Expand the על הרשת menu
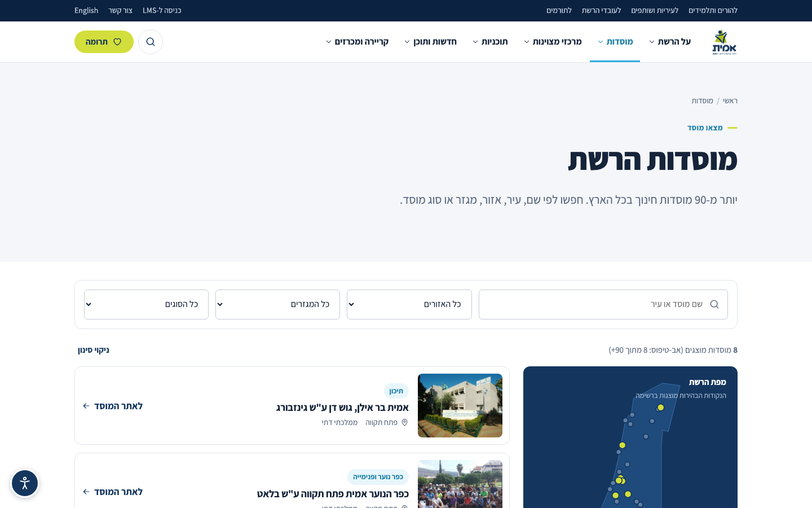Screen dimensions: 812x508 670,42
